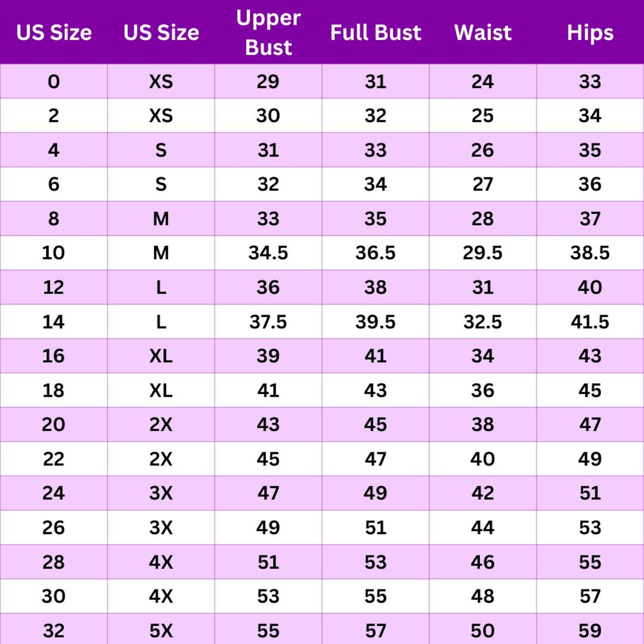Select the XS cell in size 0 row
Image resolution: width=644 pixels, height=644 pixels.
(x=161, y=82)
